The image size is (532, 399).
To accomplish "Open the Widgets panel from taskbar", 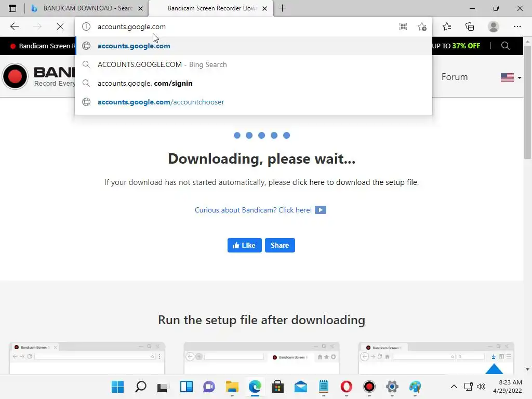I will pos(187,387).
